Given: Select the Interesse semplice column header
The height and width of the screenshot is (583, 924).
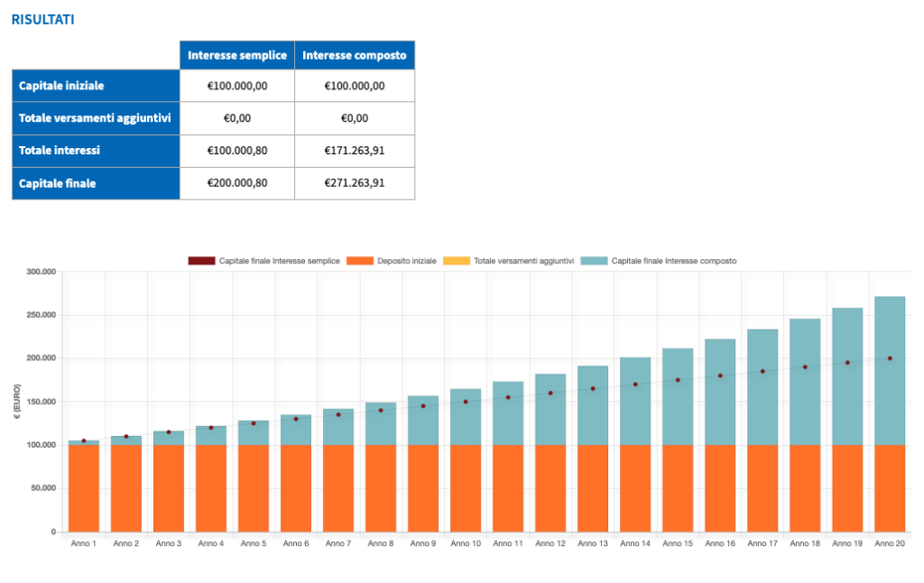Looking at the screenshot, I should 237,55.
